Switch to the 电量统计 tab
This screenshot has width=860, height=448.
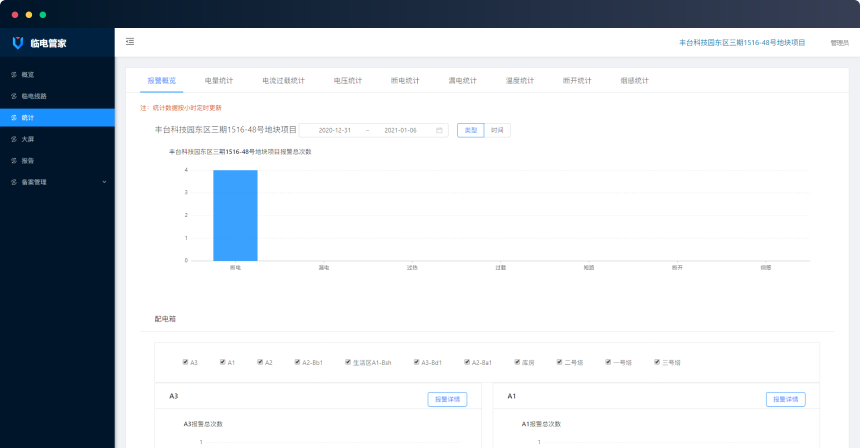219,81
